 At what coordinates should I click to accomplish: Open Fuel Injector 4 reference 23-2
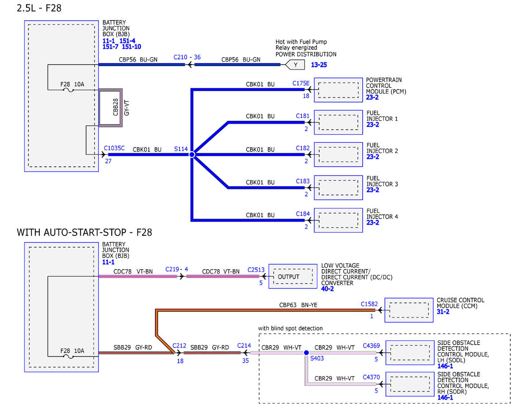tap(373, 223)
